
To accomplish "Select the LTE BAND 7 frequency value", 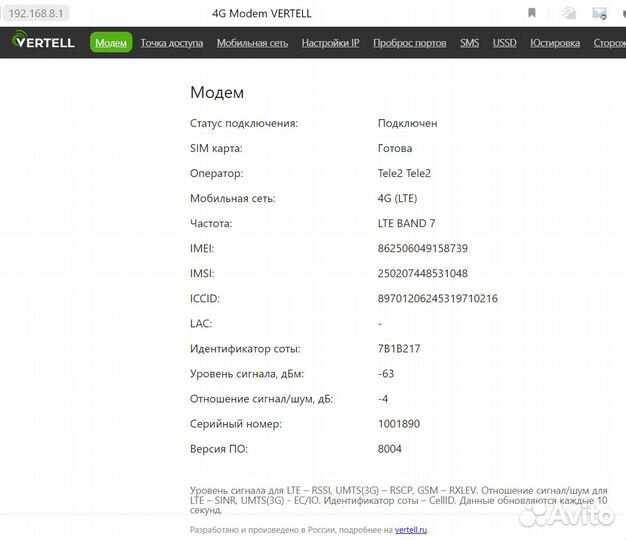I will [x=406, y=224].
